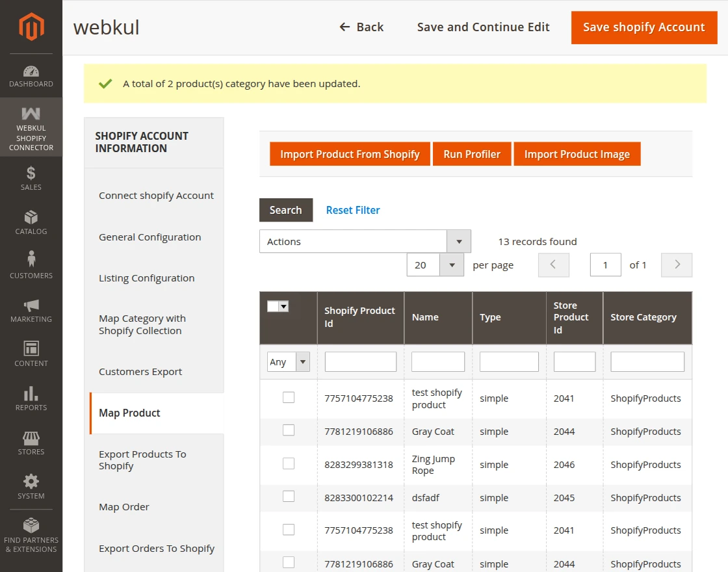Click Import Product Image button
The height and width of the screenshot is (572, 728).
click(577, 154)
